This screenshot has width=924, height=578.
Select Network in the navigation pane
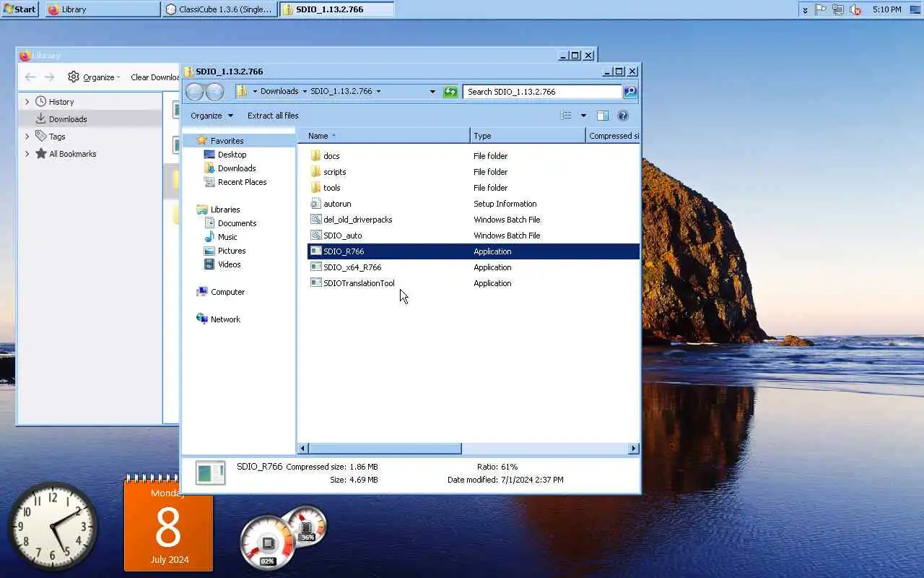click(225, 319)
